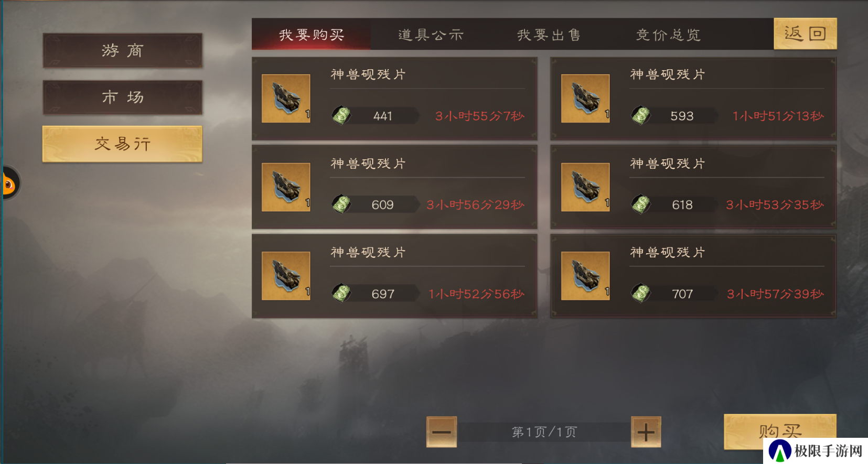Click the item icon in the 707 listing
Screen dimensions: 868x464
pyautogui.click(x=585, y=276)
